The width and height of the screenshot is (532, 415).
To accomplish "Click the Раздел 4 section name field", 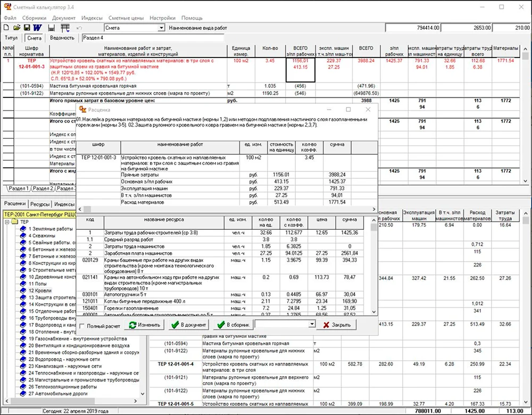I will point(153,38).
